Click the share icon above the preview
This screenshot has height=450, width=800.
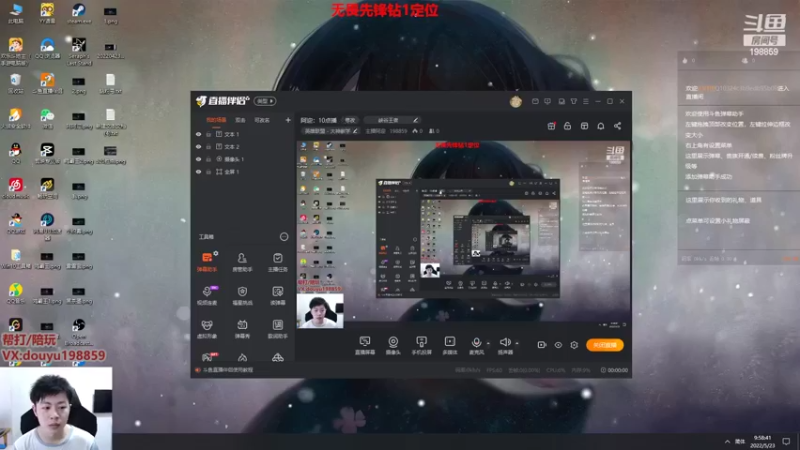click(x=617, y=126)
